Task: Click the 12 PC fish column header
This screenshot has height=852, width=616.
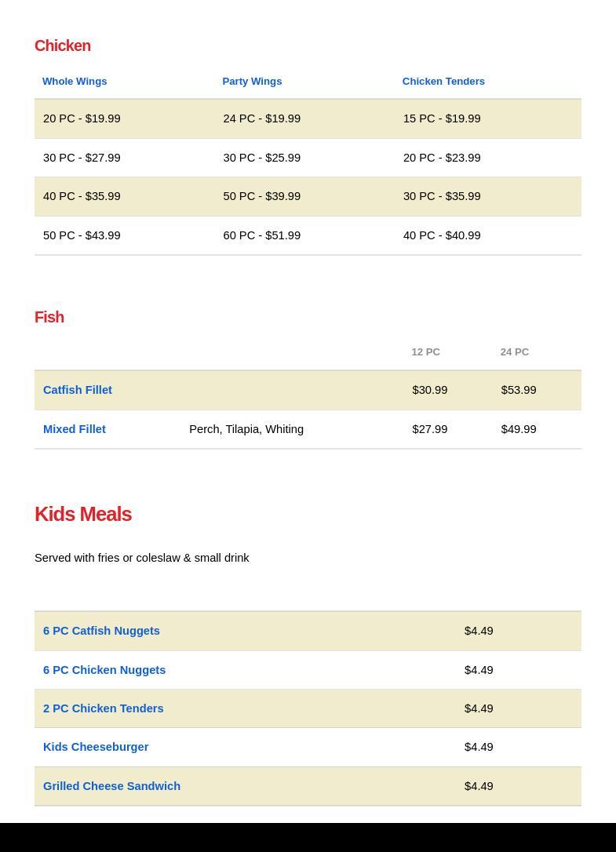Action: [x=425, y=352]
